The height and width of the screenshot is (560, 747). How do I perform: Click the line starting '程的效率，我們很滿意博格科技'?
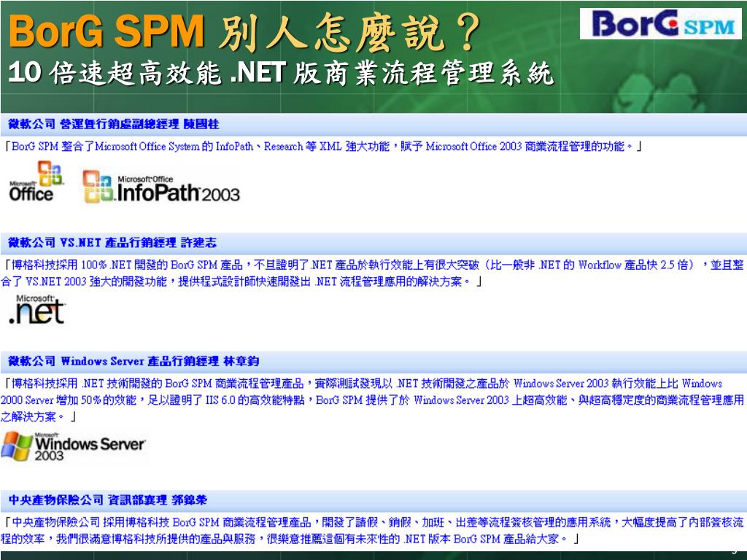pyautogui.click(x=290, y=540)
